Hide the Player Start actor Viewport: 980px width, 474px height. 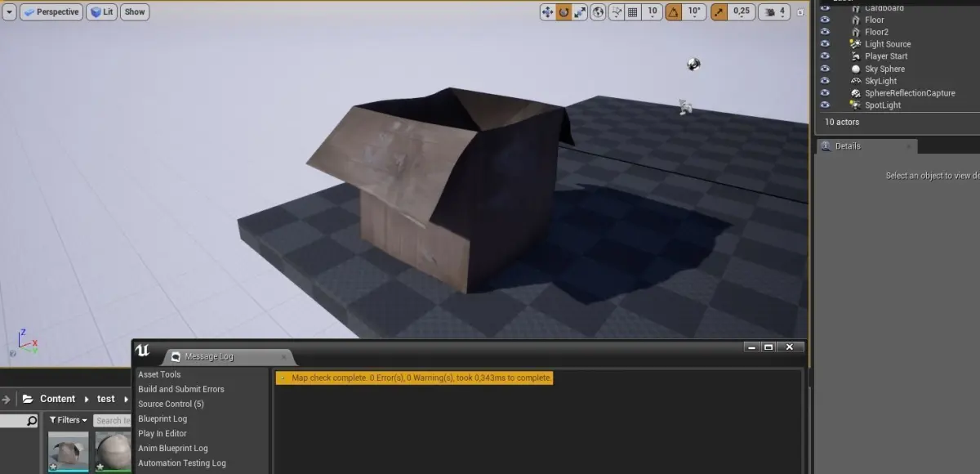coord(825,56)
